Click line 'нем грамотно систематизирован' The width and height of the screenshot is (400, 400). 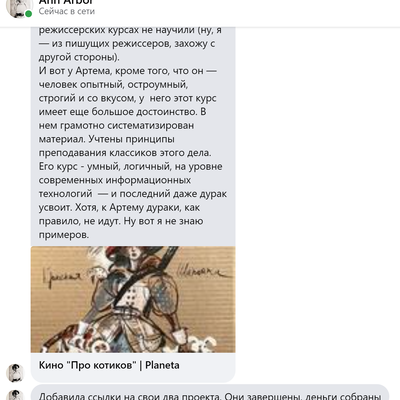coord(116,126)
